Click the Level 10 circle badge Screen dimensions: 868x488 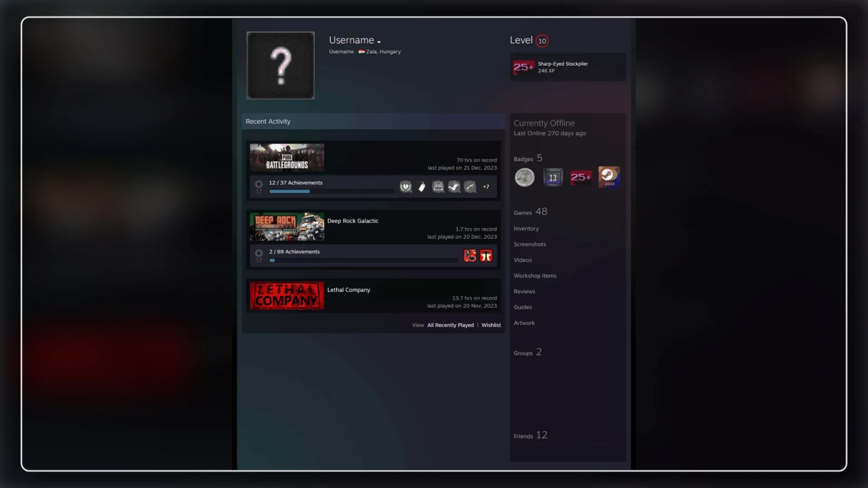click(542, 41)
